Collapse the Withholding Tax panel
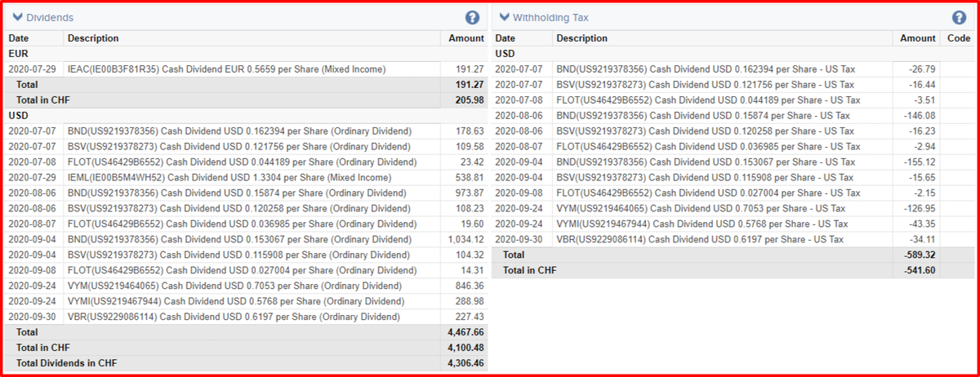This screenshot has width=980, height=377. click(504, 17)
